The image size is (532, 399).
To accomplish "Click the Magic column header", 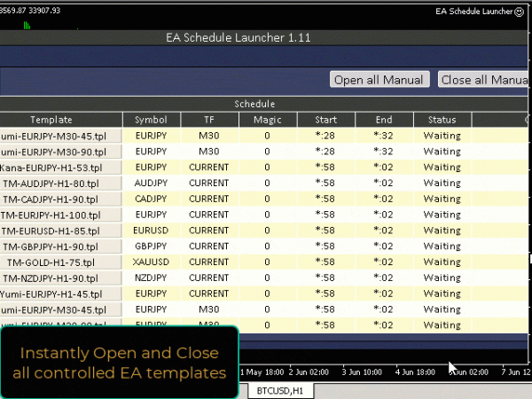I will (267, 120).
